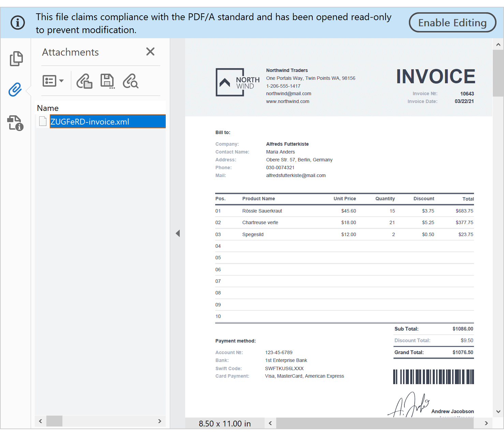Click the right arrow on the horizontal scrollbar
This screenshot has height=436, width=504.
point(487,423)
